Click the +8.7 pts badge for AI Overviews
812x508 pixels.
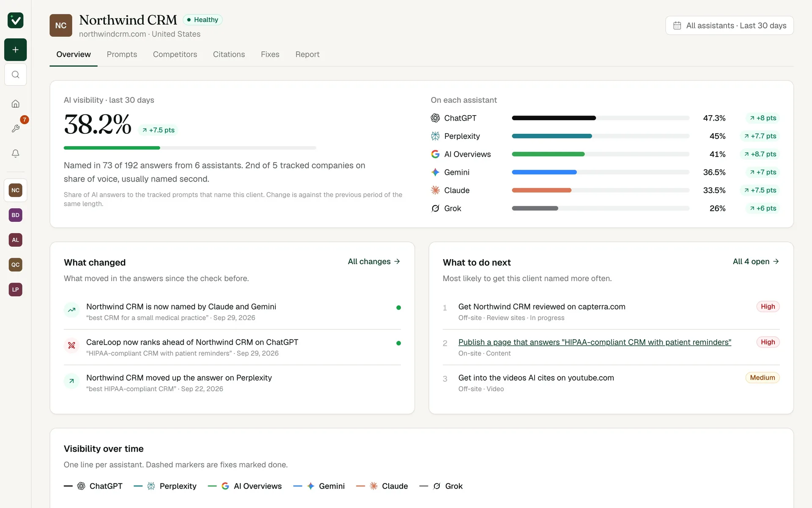coord(760,154)
